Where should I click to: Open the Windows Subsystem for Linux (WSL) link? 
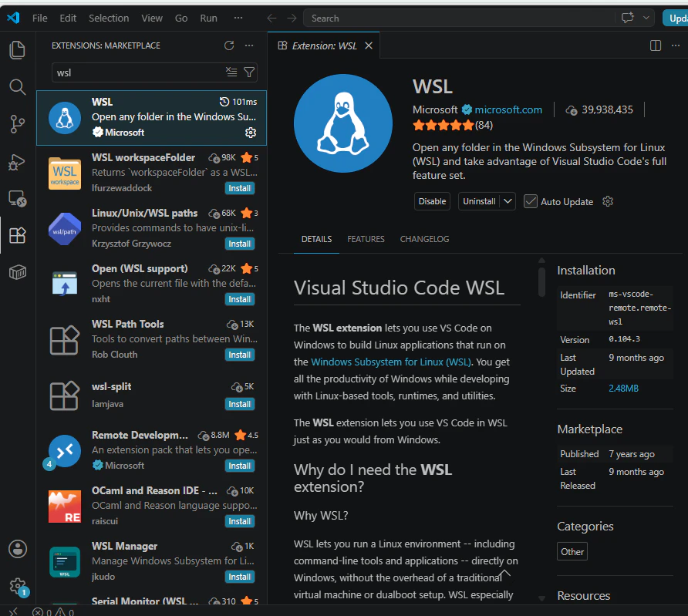[391, 362]
